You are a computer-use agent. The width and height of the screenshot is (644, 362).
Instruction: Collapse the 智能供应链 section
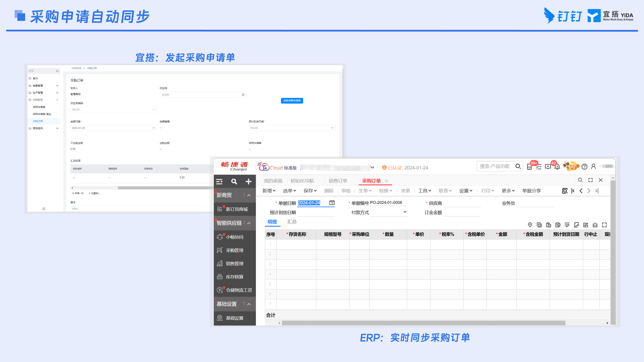249,223
